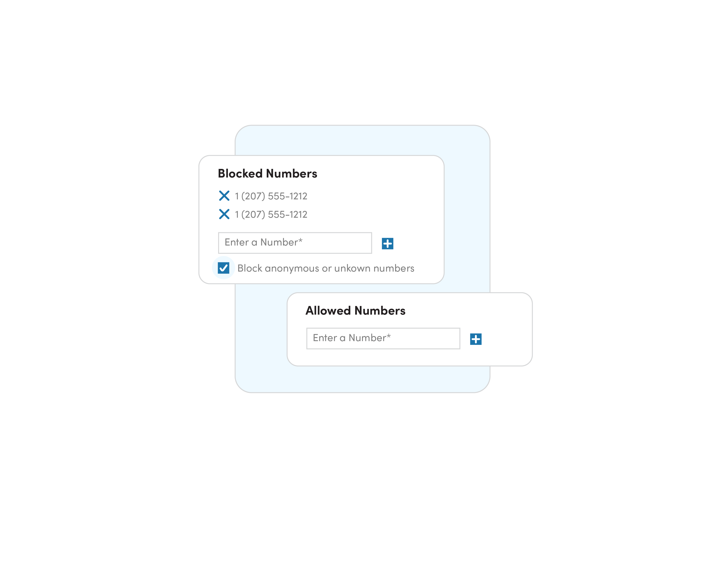Uncheck Block anonymous or unknown numbers checkbox

[x=223, y=268]
